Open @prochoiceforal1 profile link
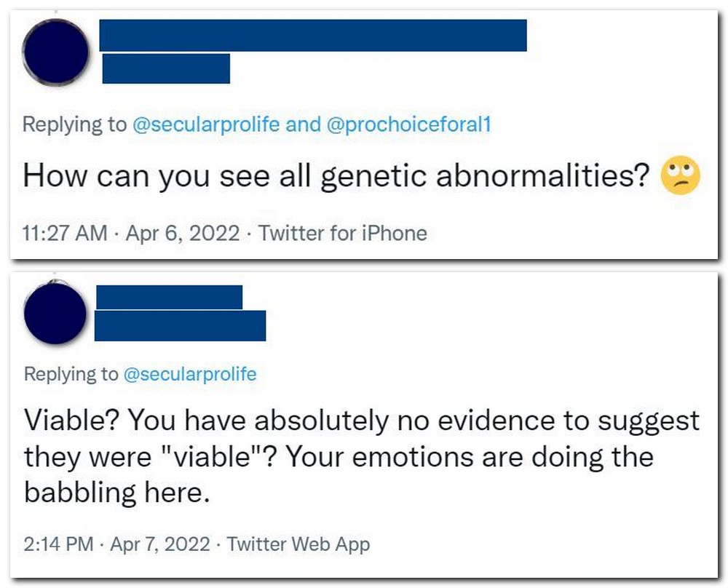This screenshot has width=728, height=588. (x=409, y=124)
